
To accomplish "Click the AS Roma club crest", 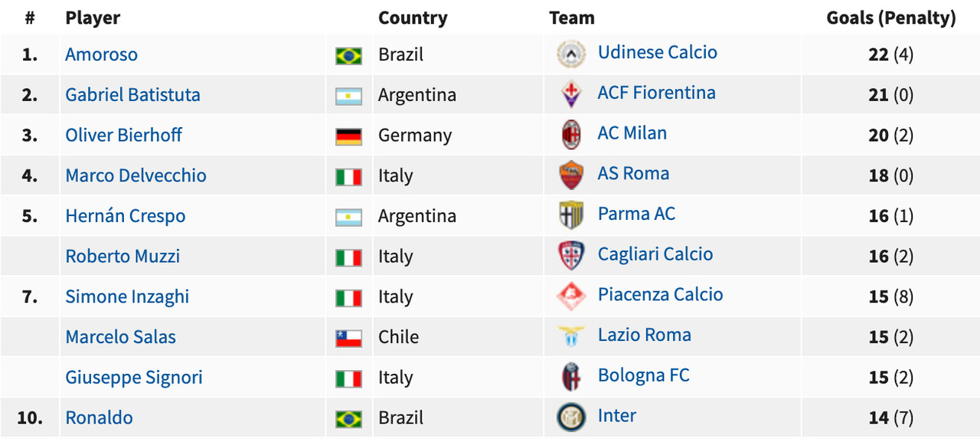I will [x=571, y=175].
